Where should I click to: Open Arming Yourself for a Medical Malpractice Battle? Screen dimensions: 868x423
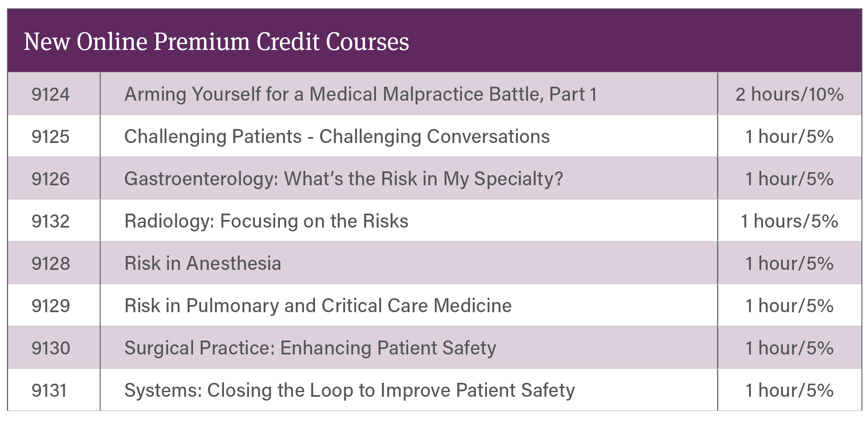coord(361,94)
